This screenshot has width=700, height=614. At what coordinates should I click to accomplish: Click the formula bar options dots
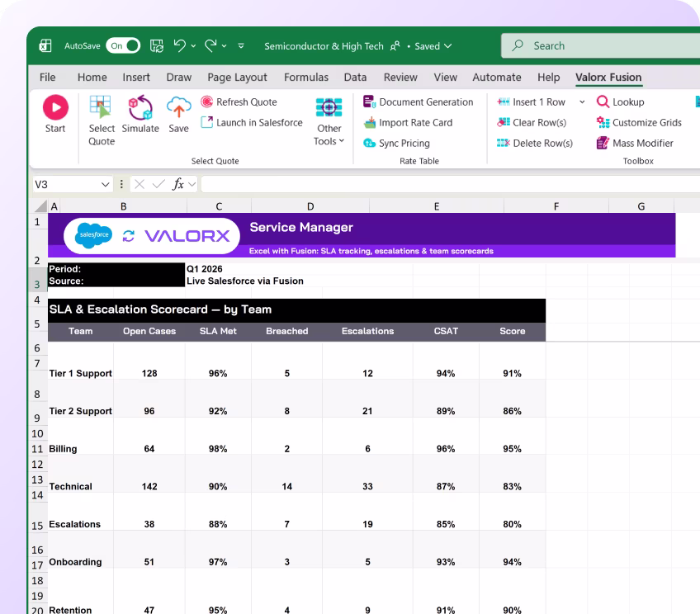click(x=121, y=184)
